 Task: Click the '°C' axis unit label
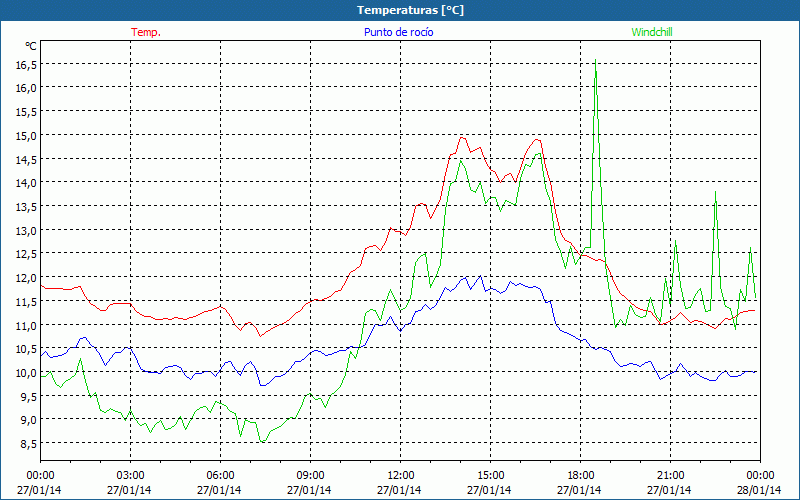pos(31,46)
